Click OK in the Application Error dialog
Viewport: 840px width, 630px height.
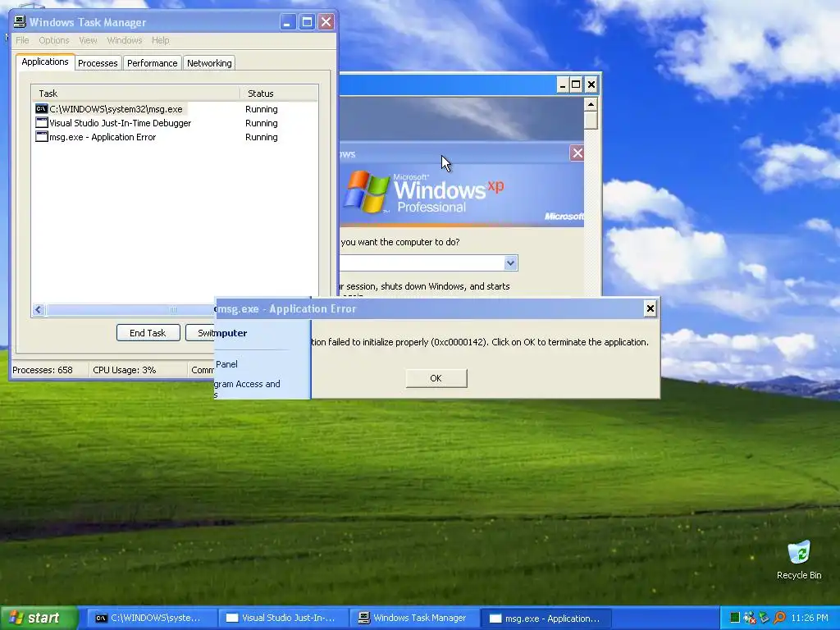coord(436,378)
